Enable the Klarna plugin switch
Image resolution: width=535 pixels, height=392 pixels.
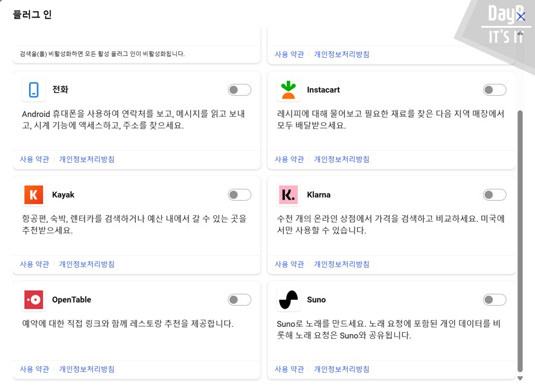495,195
